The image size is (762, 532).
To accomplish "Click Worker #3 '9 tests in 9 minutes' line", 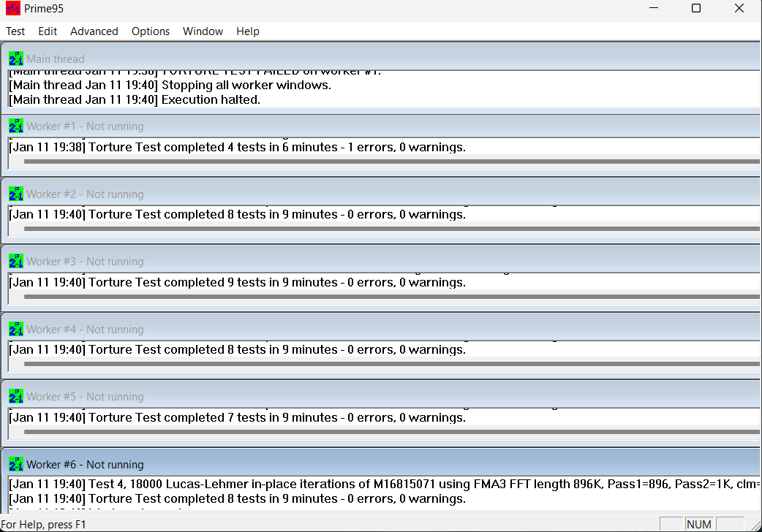I will coord(237,282).
